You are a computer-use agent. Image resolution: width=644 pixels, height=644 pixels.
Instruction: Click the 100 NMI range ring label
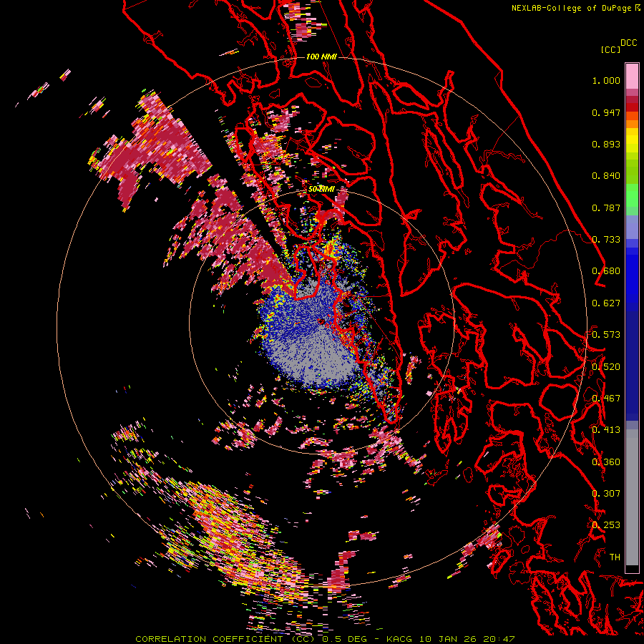321,57
